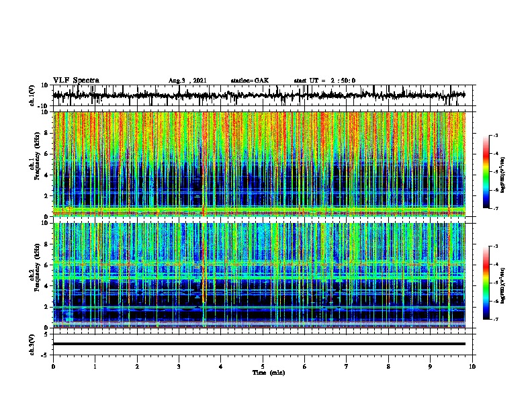Click the '-7' label on ch.2 color bar
Viewport: 532px width, 411px height.
click(x=495, y=319)
